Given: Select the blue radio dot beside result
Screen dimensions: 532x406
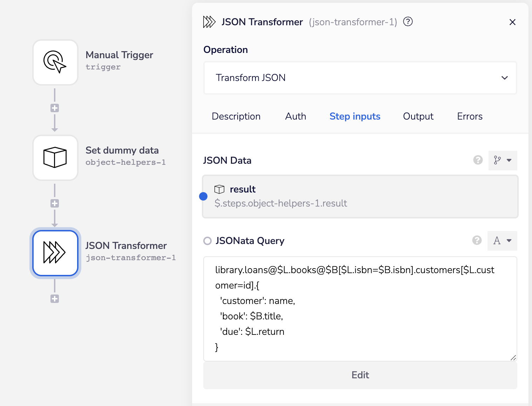Looking at the screenshot, I should 203,196.
